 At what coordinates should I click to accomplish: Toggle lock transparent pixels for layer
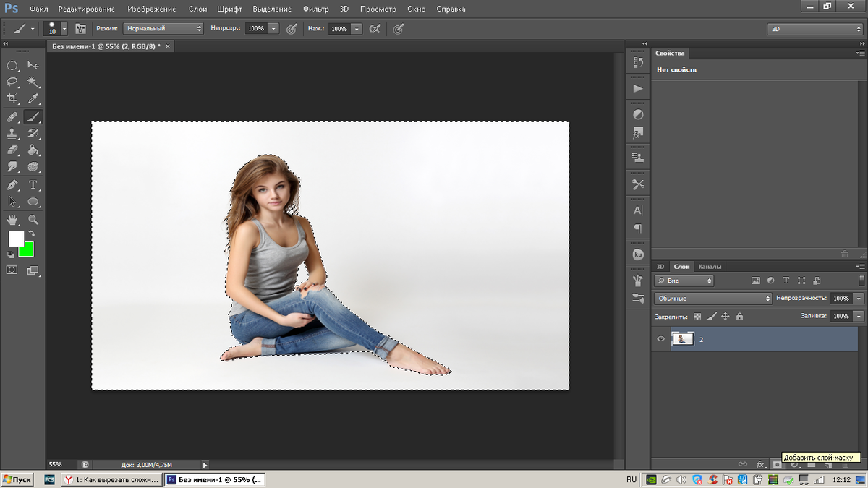tap(697, 317)
